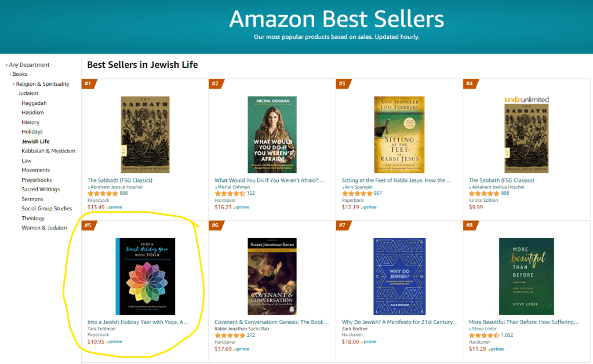This screenshot has height=364, width=593.
Task: Click the star rating under Michal Oshman's book
Action: pyautogui.click(x=230, y=193)
